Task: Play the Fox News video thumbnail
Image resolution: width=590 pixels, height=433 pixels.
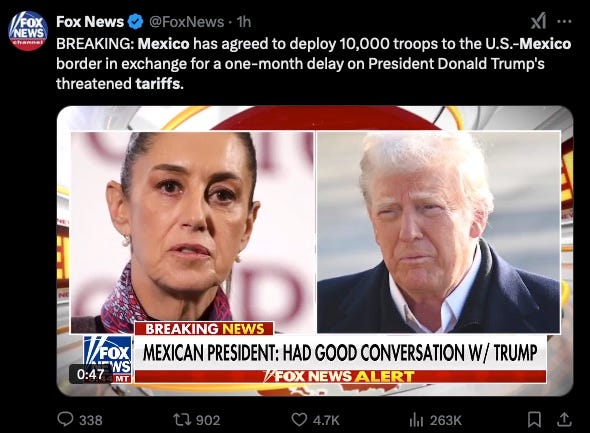Action: click(x=315, y=251)
